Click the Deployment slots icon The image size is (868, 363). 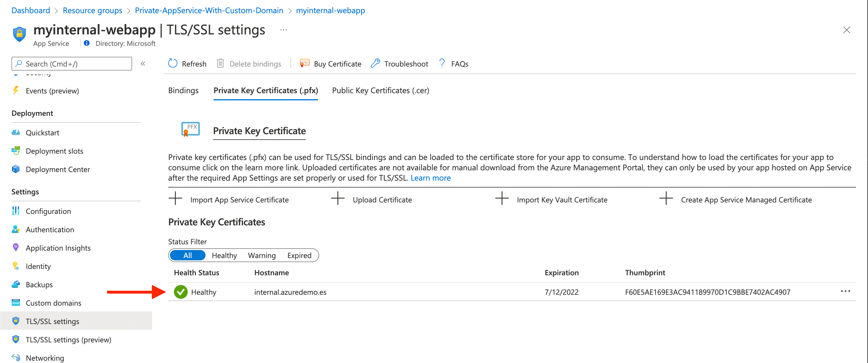(15, 151)
